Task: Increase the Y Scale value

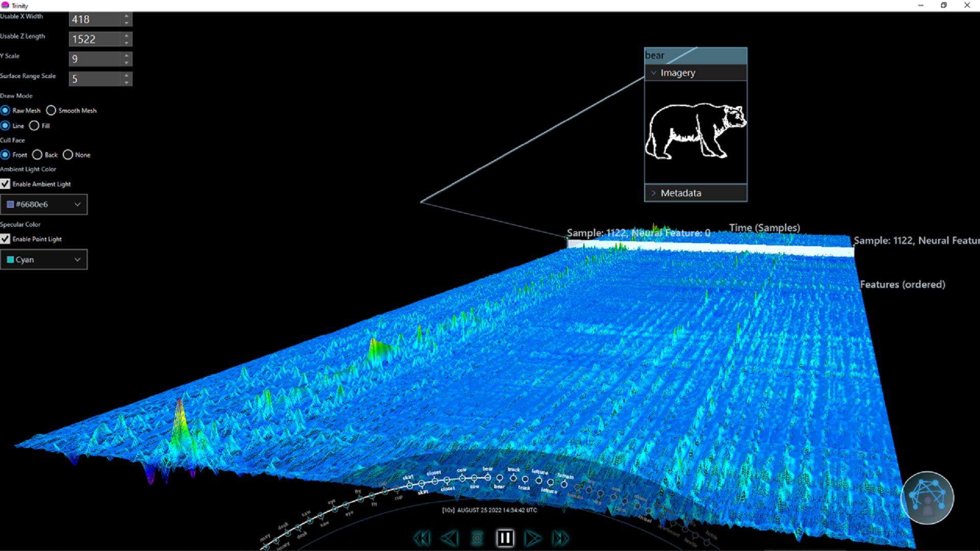Action: 126,56
